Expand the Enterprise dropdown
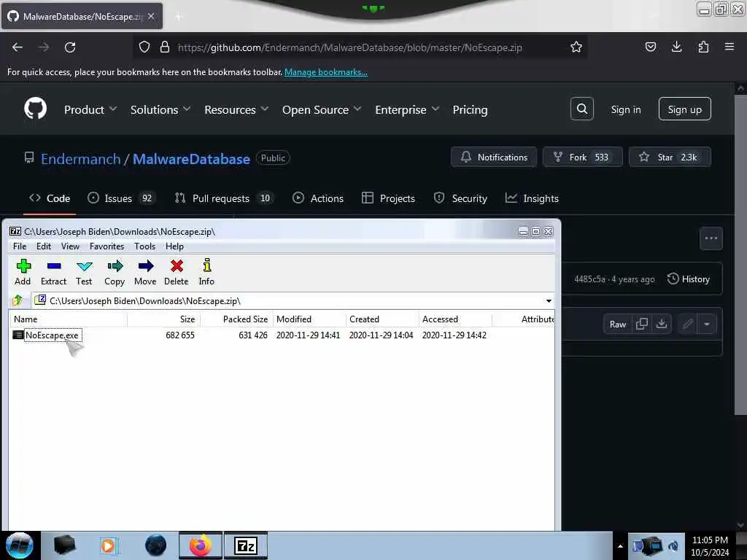The height and width of the screenshot is (560, 747). click(x=407, y=109)
